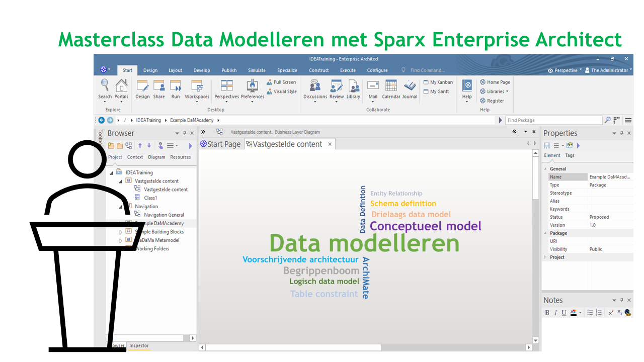Click the Find Package search field
Viewport: 644px width, 362px height.
pyautogui.click(x=553, y=120)
